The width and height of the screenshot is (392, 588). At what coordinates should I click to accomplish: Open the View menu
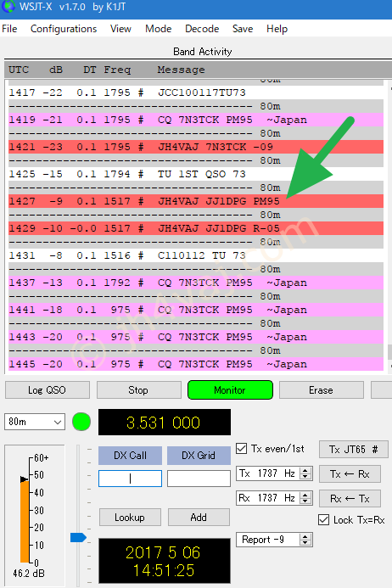pos(120,29)
